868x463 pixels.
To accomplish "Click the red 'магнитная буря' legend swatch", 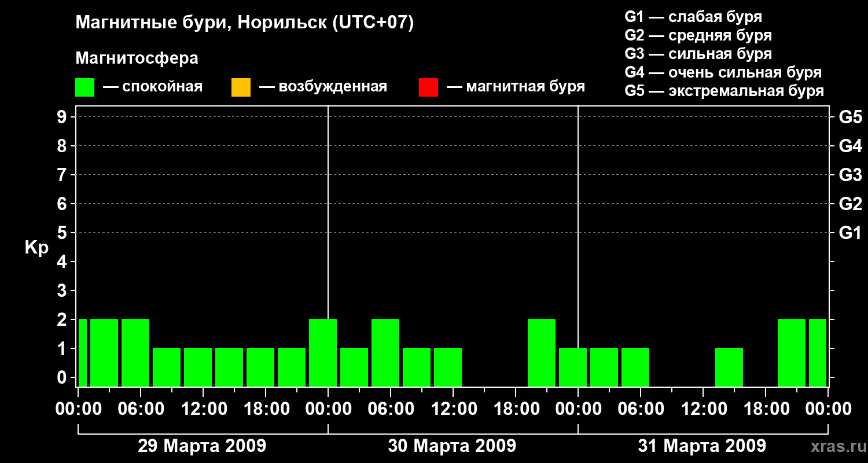I will [428, 87].
